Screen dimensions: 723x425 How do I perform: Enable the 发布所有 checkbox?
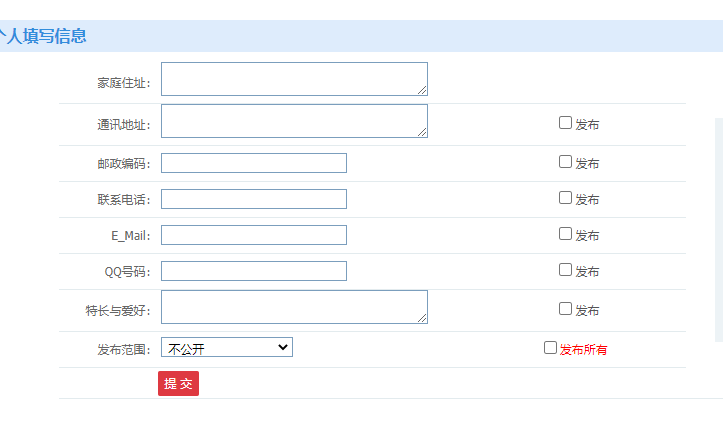click(550, 348)
